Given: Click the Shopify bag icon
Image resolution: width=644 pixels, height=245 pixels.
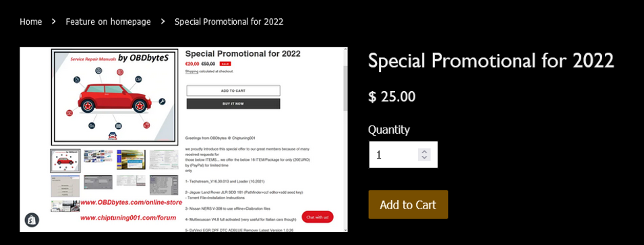Looking at the screenshot, I should click(x=32, y=220).
